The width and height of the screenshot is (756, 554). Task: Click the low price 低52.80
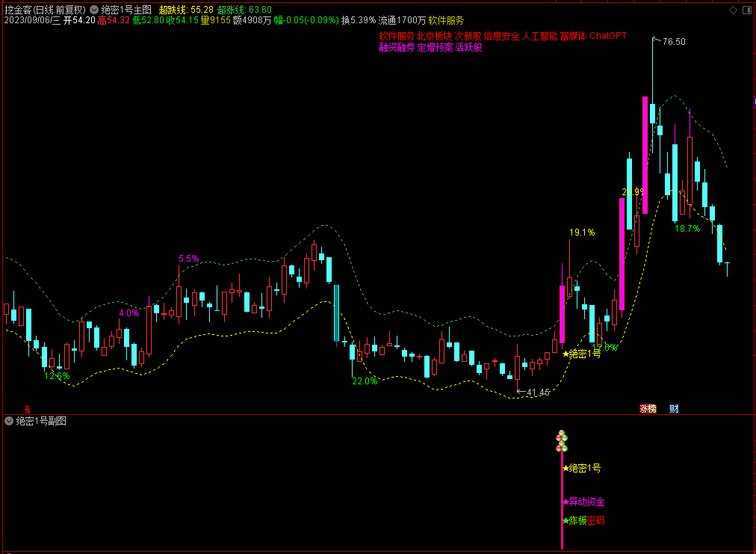click(147, 21)
